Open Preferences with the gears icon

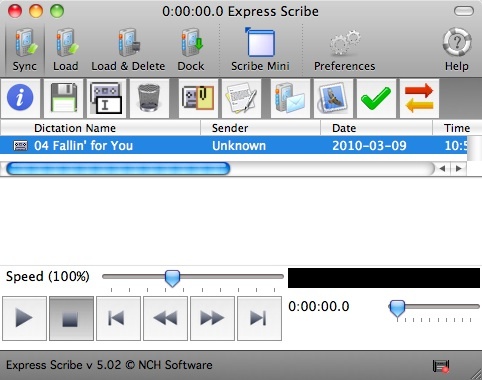tap(345, 50)
